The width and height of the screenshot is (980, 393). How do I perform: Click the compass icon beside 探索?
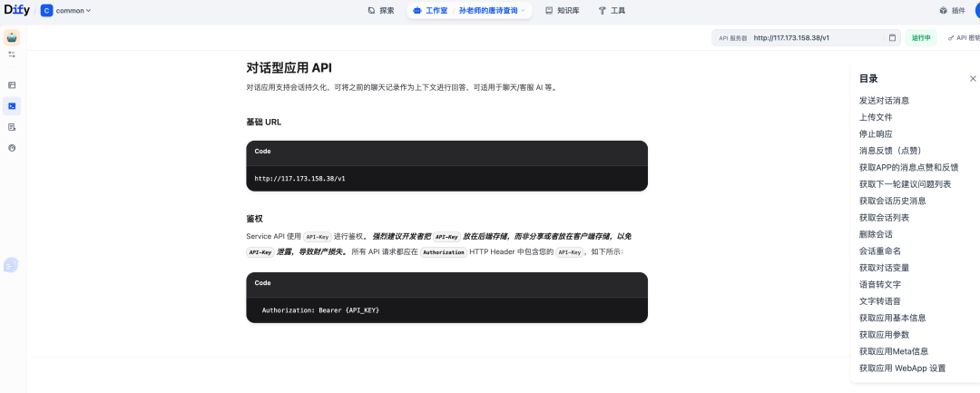point(371,11)
